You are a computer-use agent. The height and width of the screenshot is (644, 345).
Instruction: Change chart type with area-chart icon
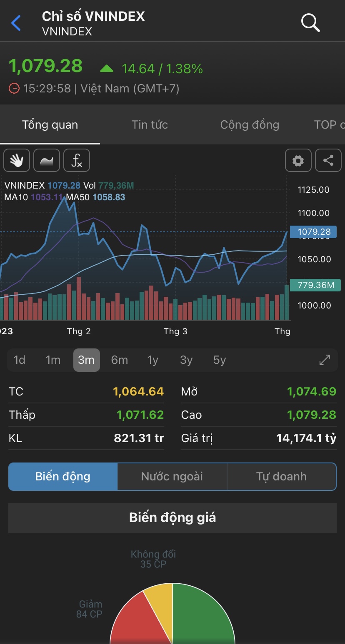(x=47, y=160)
